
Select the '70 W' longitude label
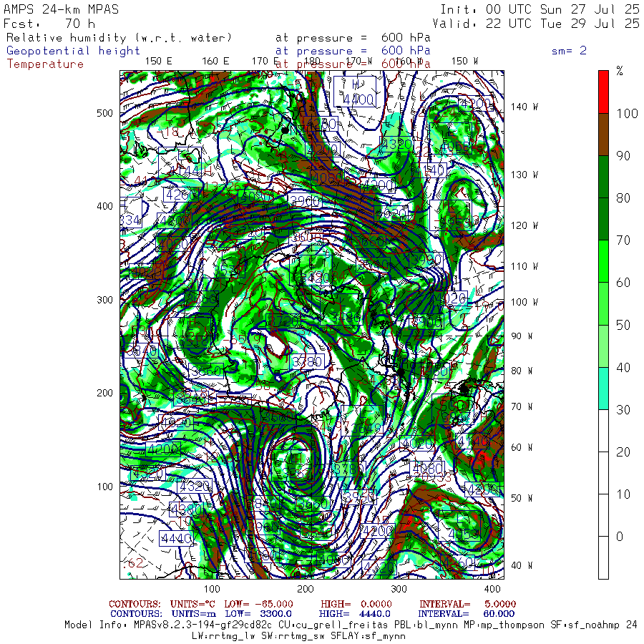click(x=522, y=406)
